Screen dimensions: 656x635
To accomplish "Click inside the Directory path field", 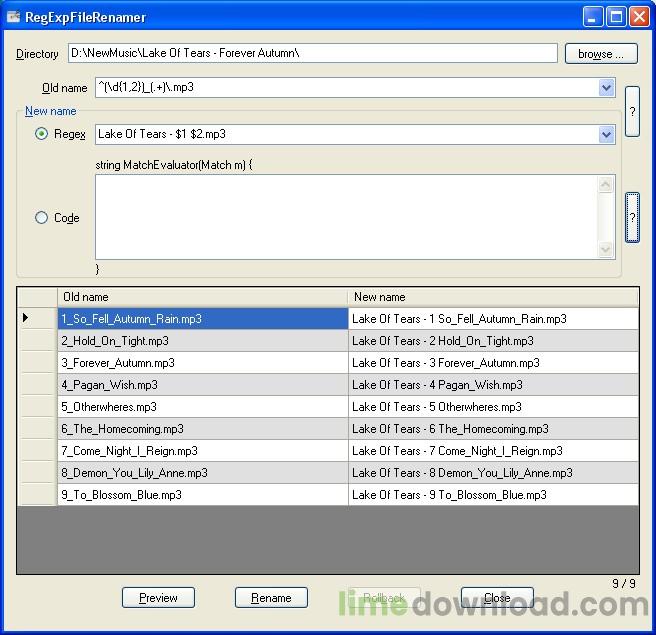I will click(x=312, y=53).
